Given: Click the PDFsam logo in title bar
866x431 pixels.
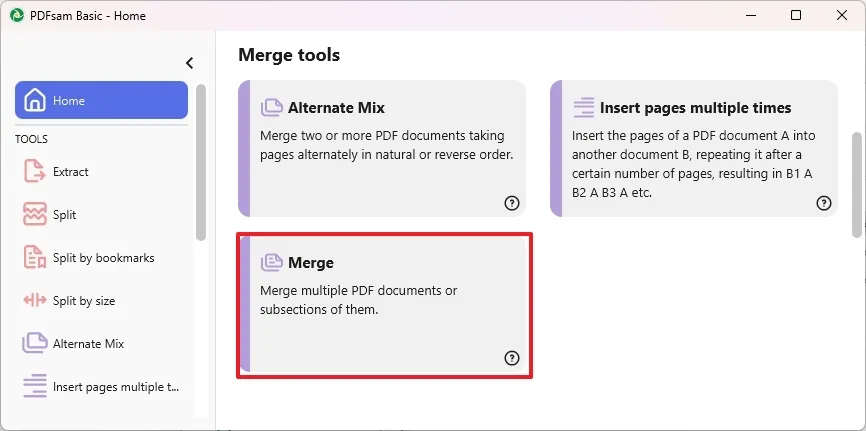Looking at the screenshot, I should (x=16, y=15).
